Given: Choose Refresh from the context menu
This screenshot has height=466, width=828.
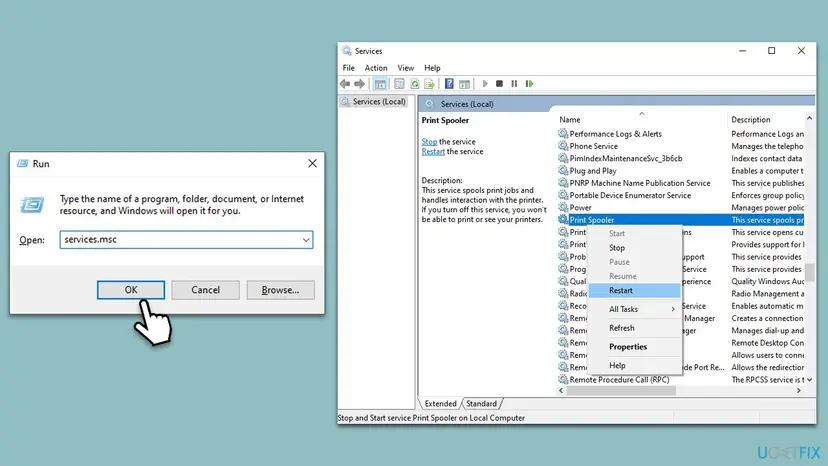Looking at the screenshot, I should (x=635, y=328).
